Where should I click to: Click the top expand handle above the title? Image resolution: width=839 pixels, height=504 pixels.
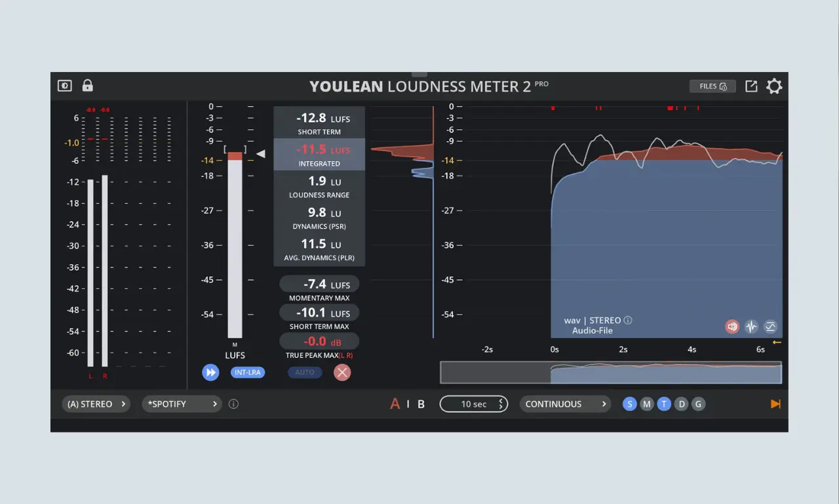point(419,75)
